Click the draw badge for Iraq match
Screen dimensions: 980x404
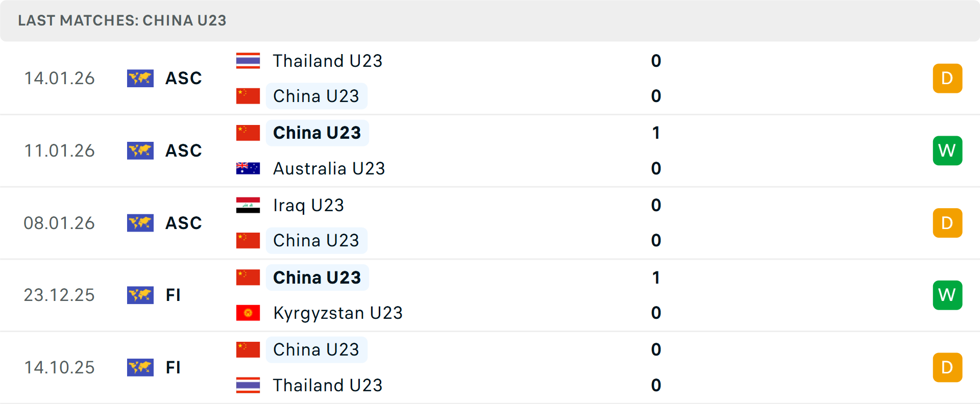point(947,223)
